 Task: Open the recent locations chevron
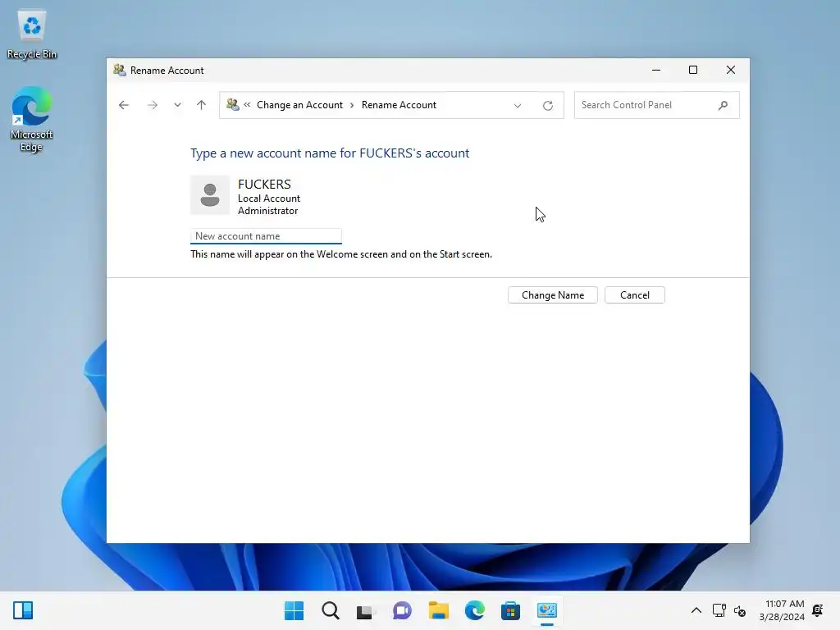(x=177, y=105)
